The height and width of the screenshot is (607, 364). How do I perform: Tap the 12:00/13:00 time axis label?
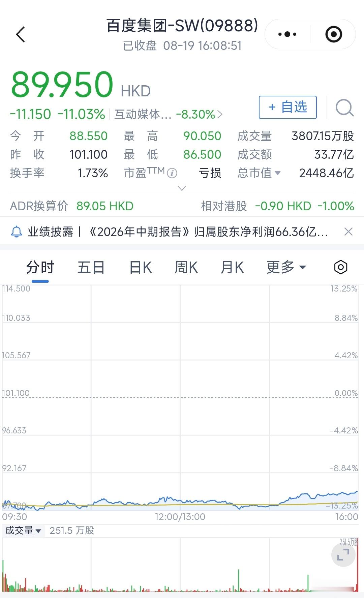click(x=180, y=517)
